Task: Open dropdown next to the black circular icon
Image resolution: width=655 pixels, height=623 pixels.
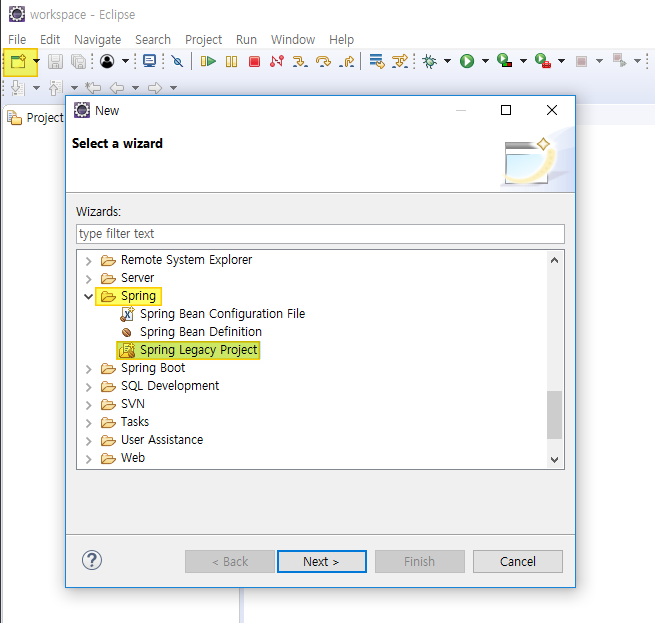Action: pyautogui.click(x=125, y=61)
